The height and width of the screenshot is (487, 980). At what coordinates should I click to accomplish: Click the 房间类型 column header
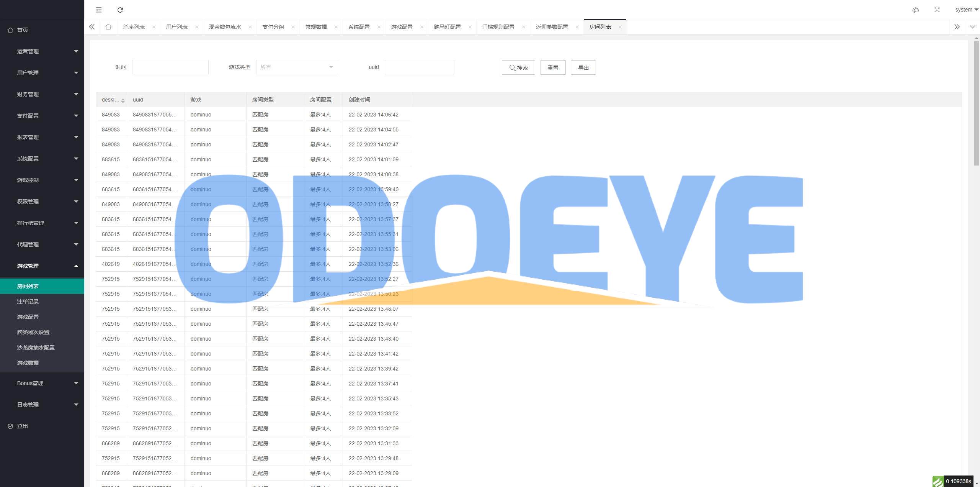275,100
